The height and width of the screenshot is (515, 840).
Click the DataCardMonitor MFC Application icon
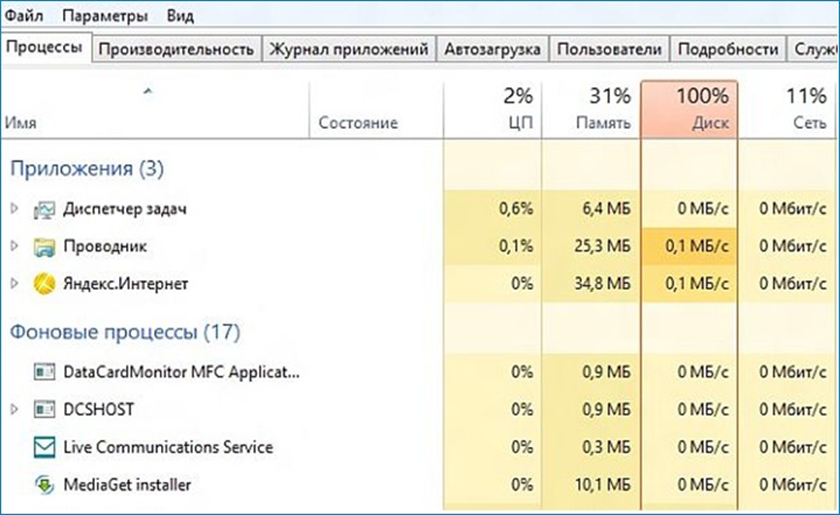44,372
